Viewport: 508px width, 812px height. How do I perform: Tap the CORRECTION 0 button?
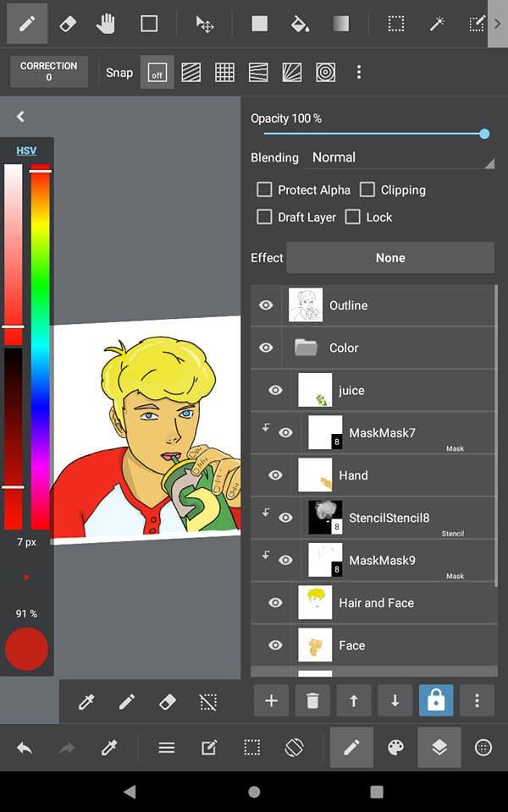(x=49, y=71)
